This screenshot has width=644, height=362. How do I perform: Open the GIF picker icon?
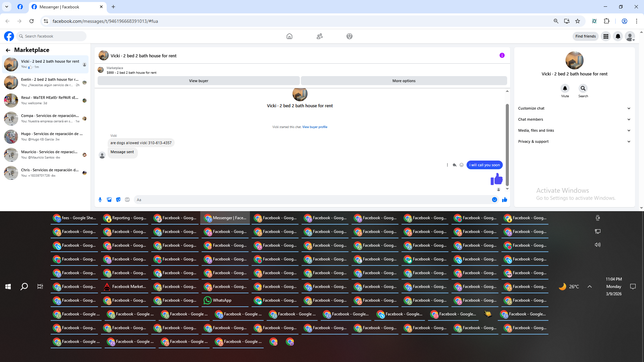pos(127,200)
